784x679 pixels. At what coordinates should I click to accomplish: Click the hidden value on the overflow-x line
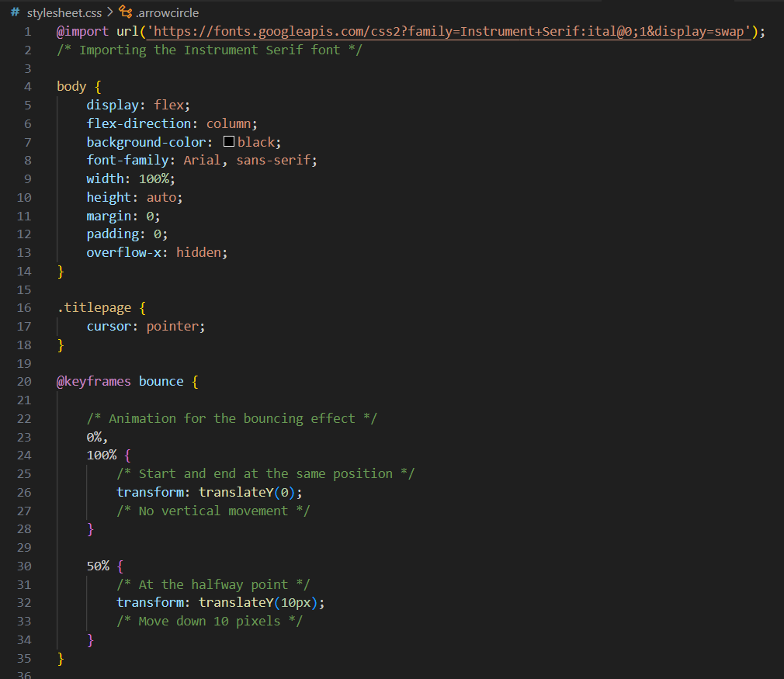pos(198,252)
